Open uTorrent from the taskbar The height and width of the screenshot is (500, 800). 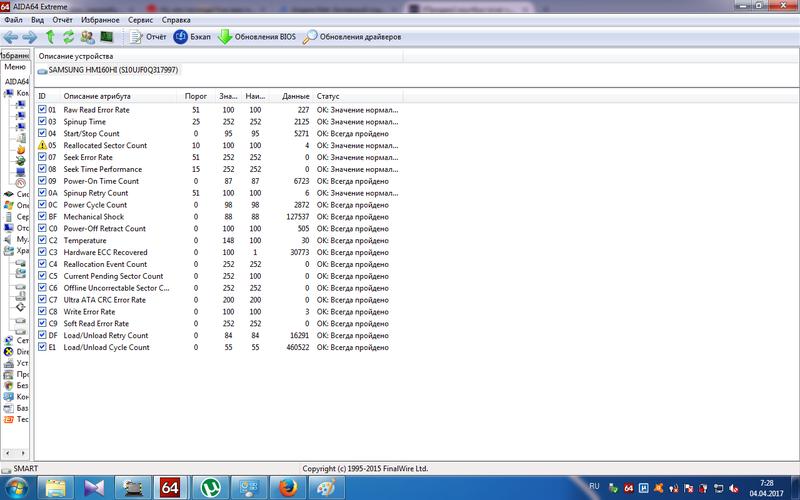(x=210, y=488)
